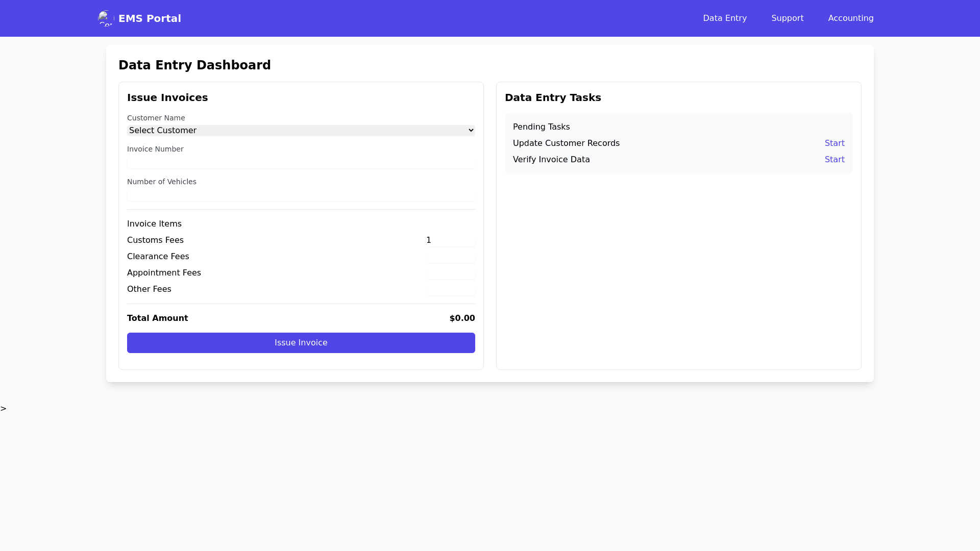Viewport: 980px width, 551px height.
Task: Open the Support nav item
Action: pos(787,18)
